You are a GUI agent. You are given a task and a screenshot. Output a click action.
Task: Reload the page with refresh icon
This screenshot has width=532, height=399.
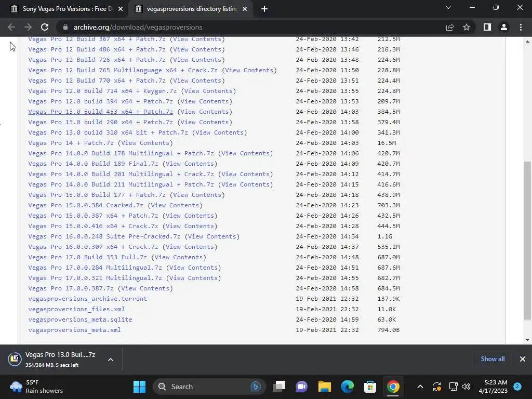pyautogui.click(x=45, y=27)
